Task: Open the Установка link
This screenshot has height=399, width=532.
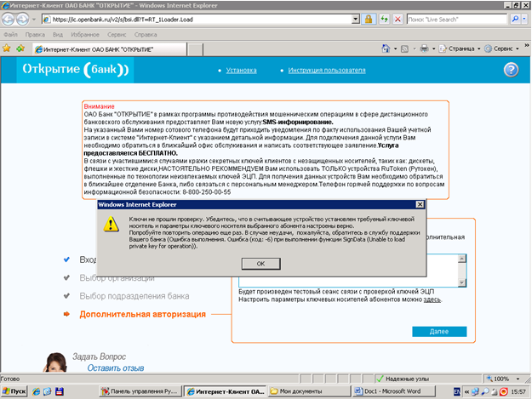Action: click(x=241, y=71)
